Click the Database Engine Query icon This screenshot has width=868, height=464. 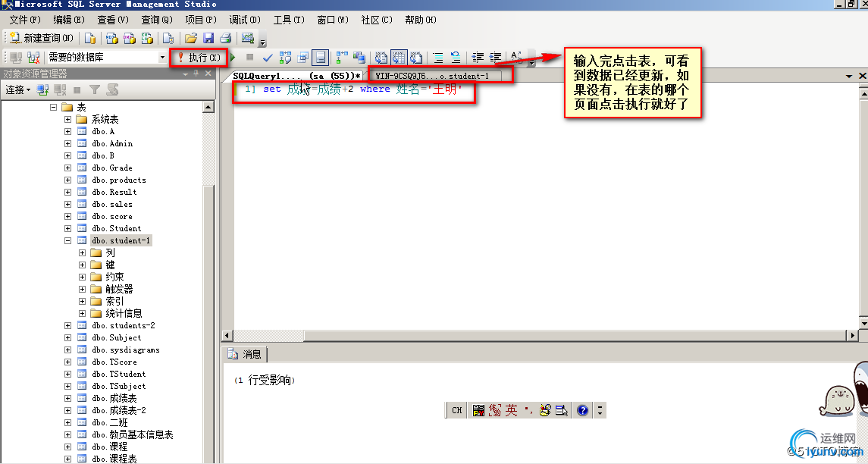click(x=90, y=38)
